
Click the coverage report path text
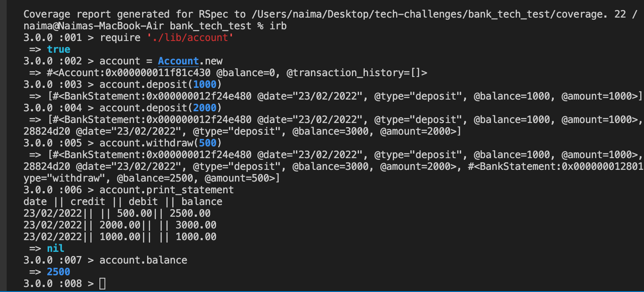pos(430,14)
